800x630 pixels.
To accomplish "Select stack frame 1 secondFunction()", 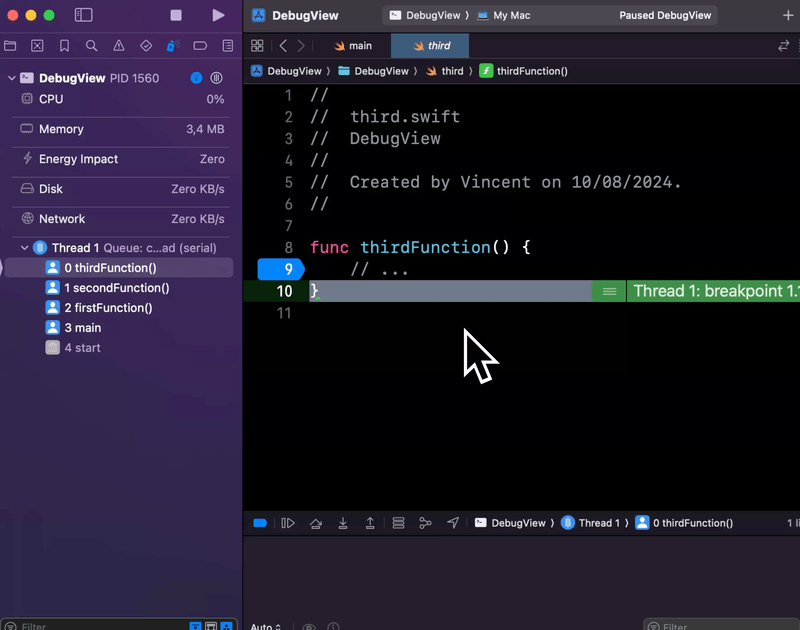I will (118, 288).
